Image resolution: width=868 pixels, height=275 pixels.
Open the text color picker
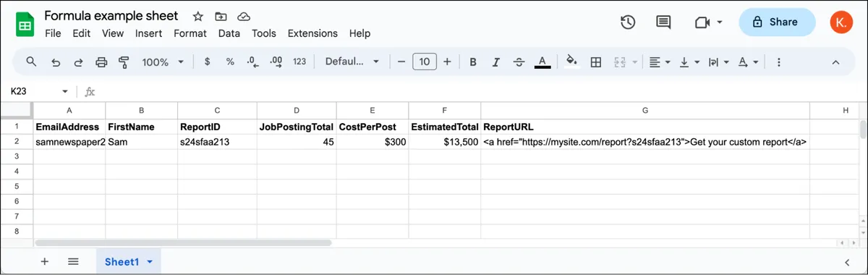542,62
